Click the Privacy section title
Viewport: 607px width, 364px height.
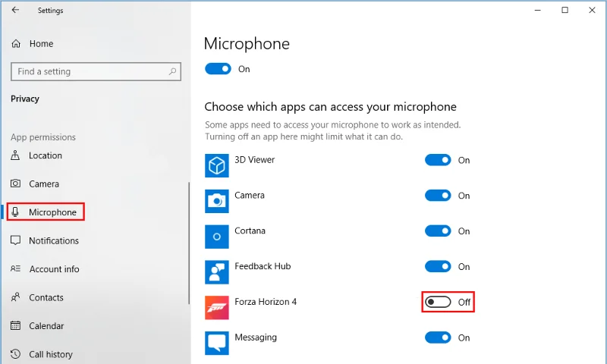[25, 99]
